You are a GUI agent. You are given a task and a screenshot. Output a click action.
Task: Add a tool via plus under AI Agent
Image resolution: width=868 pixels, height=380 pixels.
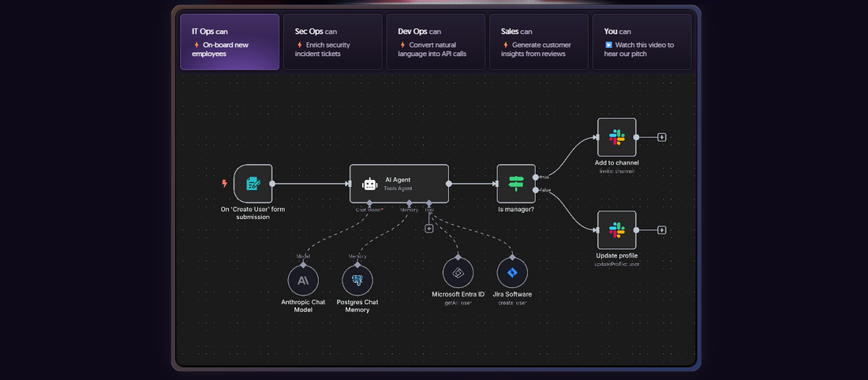coord(429,229)
